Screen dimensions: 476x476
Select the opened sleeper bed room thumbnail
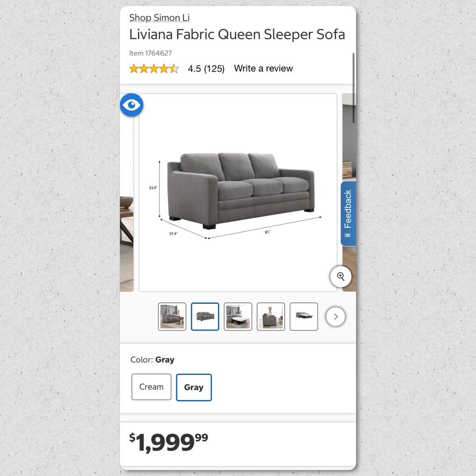[x=238, y=316]
